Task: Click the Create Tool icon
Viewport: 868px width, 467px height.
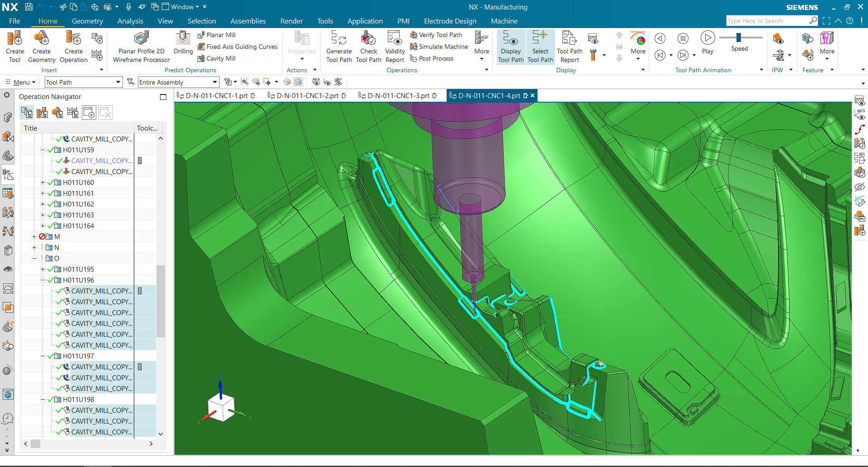Action: [14, 47]
